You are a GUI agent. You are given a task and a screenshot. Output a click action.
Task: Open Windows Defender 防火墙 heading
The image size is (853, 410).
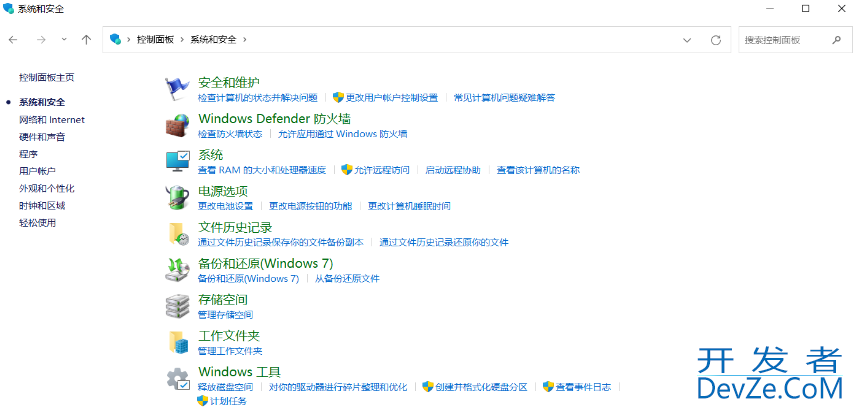pos(274,119)
